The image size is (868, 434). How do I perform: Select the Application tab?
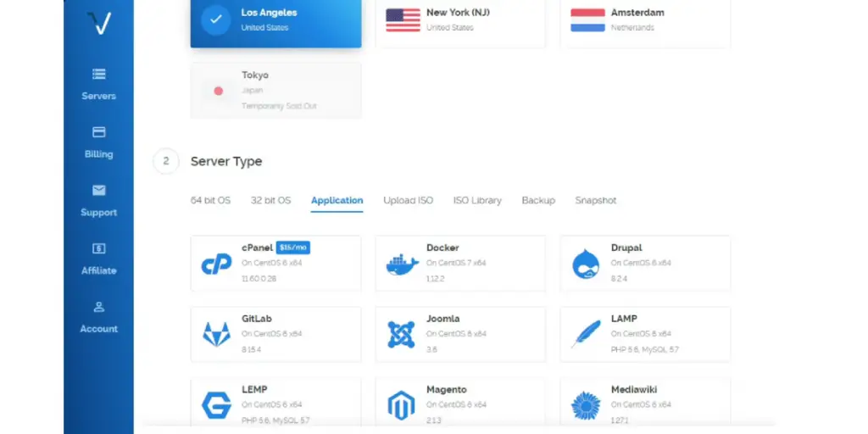tap(337, 200)
